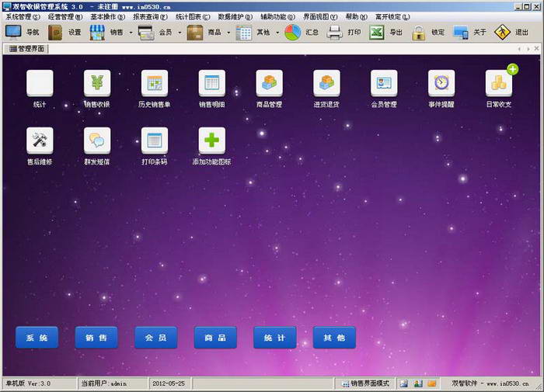Screen dimensions: 544x392
Task: Click the blue 销售 button
Action: pyautogui.click(x=96, y=337)
